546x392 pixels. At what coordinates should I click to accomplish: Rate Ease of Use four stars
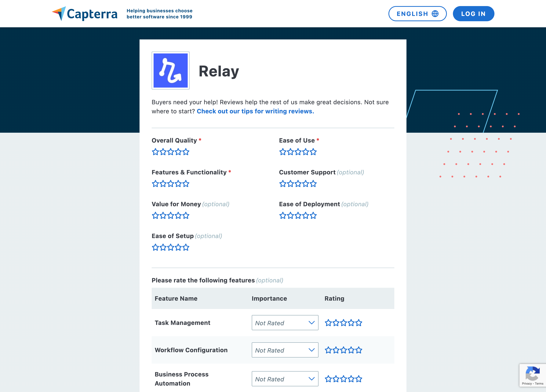(306, 152)
